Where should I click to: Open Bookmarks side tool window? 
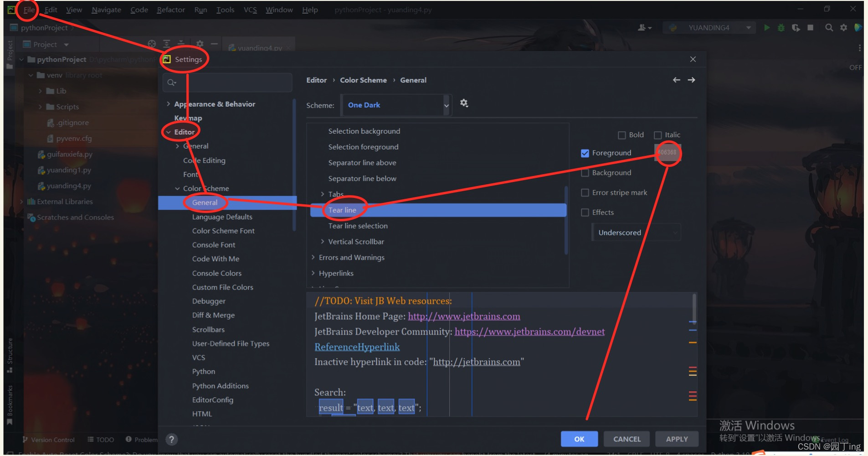point(10,405)
